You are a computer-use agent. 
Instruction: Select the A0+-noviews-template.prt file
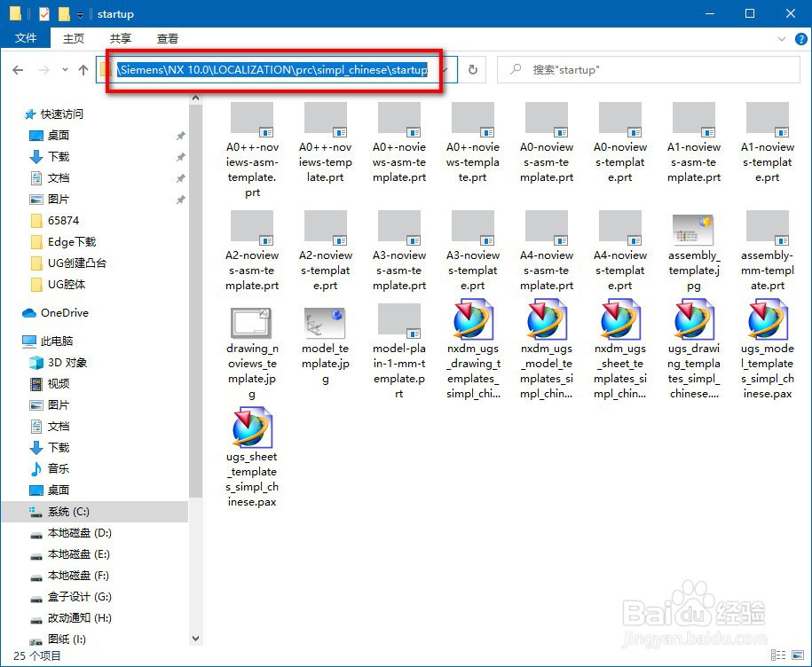pos(473,143)
